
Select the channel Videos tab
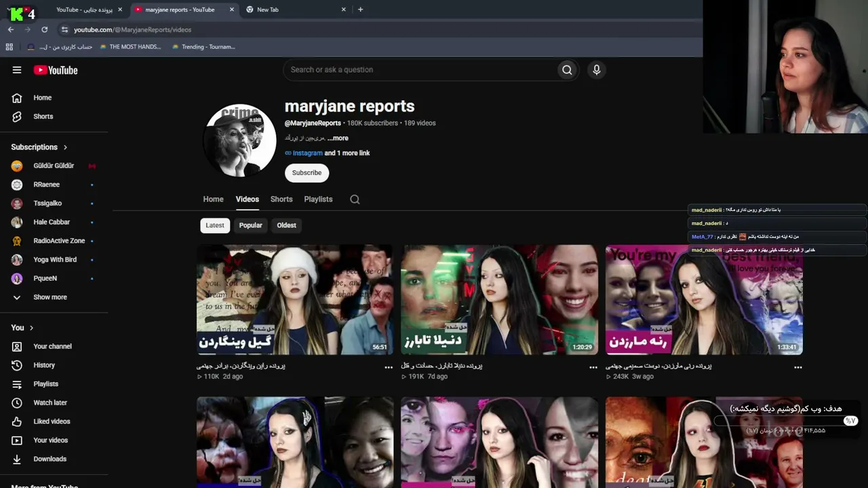click(248, 199)
